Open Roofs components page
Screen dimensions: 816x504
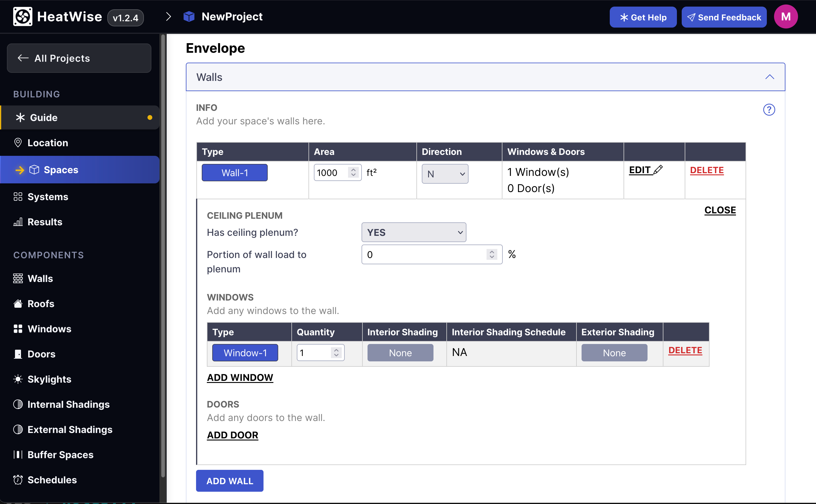tap(80, 303)
